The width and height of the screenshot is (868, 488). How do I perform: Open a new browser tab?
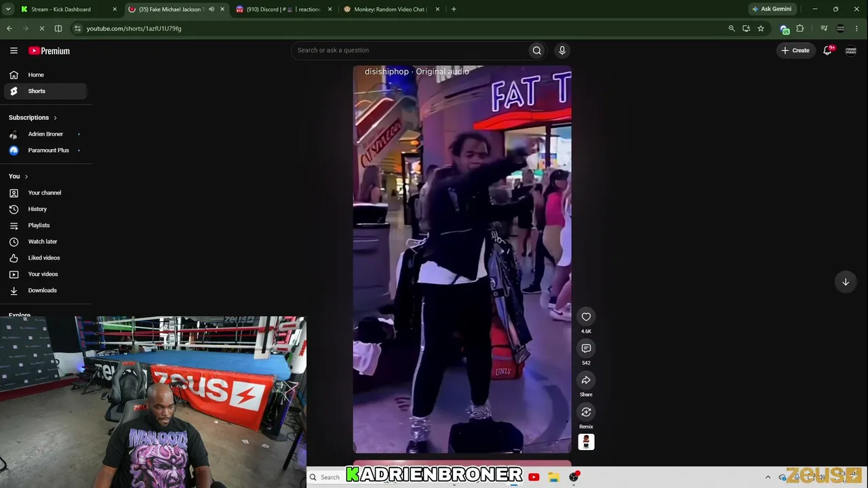454,9
